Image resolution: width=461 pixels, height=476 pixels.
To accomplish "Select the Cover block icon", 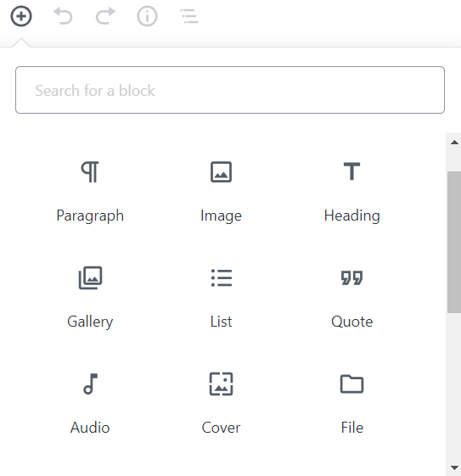I will pyautogui.click(x=221, y=384).
